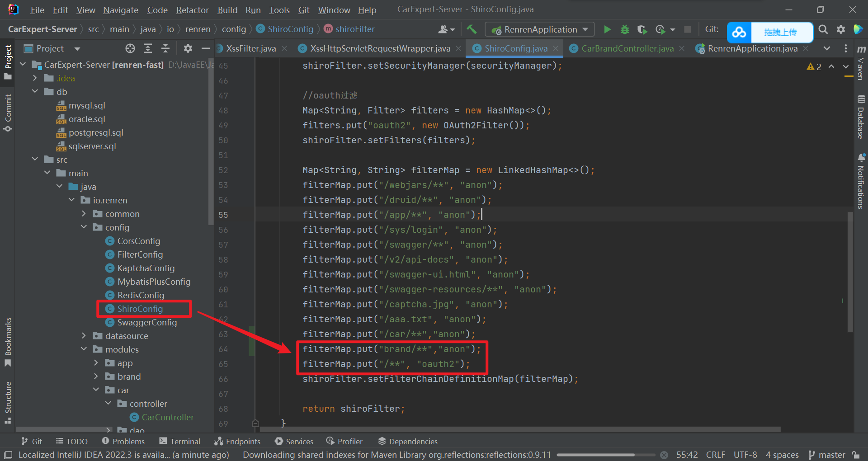The width and height of the screenshot is (868, 461).
Task: Close the ShiroConfig.java tab
Action: pyautogui.click(x=556, y=48)
